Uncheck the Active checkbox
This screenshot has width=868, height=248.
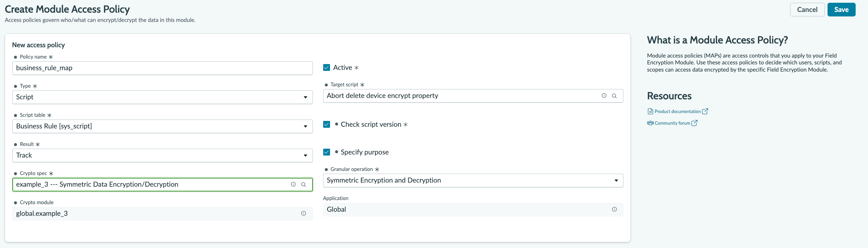pos(327,67)
